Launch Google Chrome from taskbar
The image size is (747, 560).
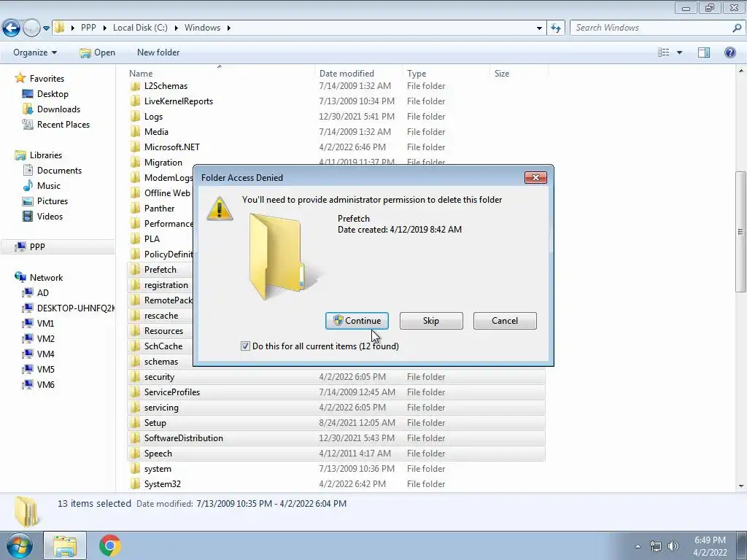(110, 545)
